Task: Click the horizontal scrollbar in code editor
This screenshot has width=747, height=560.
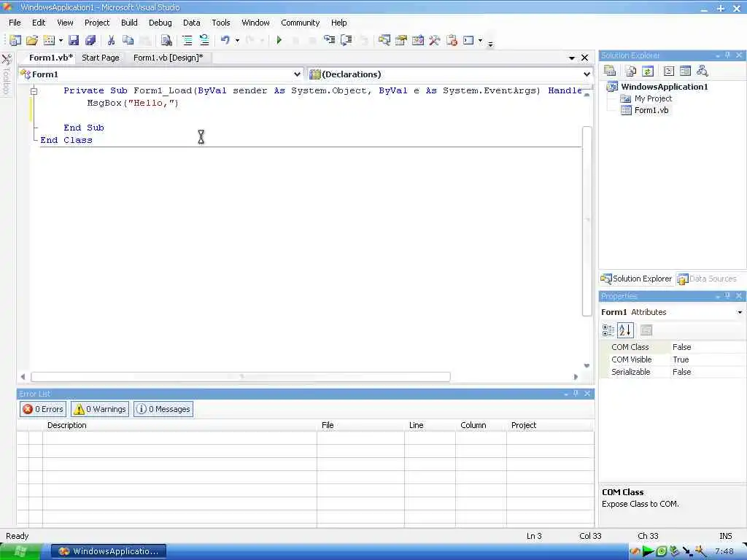Action: coord(241,377)
